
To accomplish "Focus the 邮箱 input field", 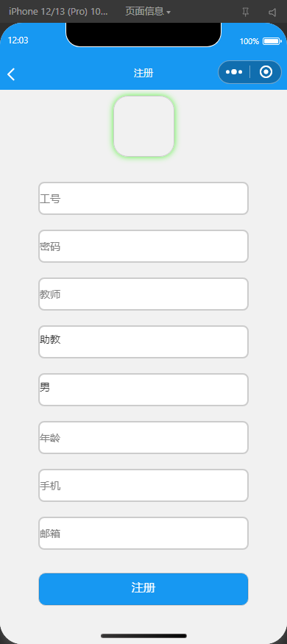I will click(143, 533).
